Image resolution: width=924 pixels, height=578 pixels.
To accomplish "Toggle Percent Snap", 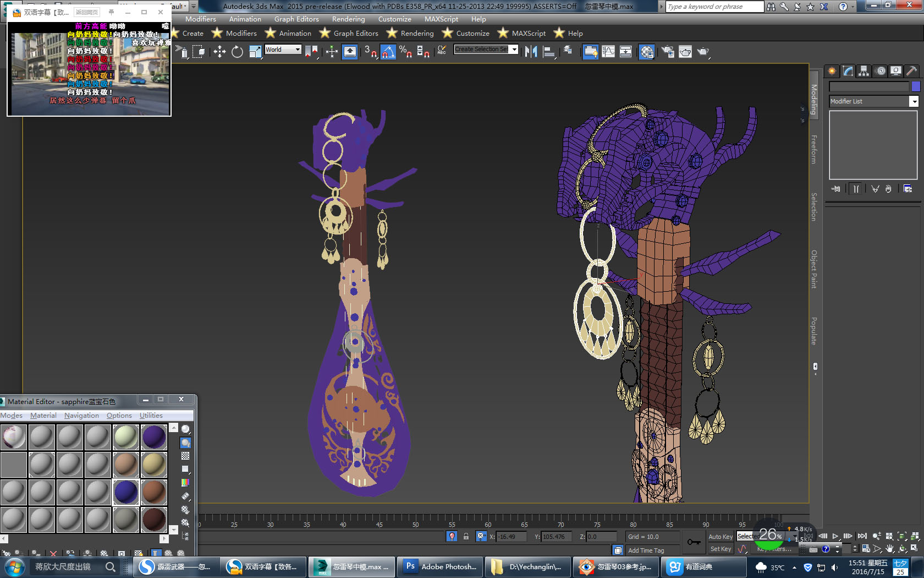I will coord(406,52).
